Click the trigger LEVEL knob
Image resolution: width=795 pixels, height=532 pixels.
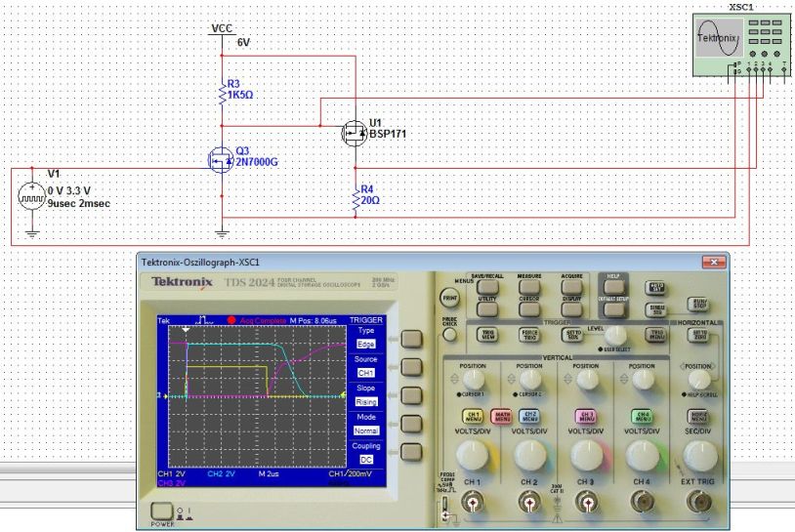(x=615, y=336)
